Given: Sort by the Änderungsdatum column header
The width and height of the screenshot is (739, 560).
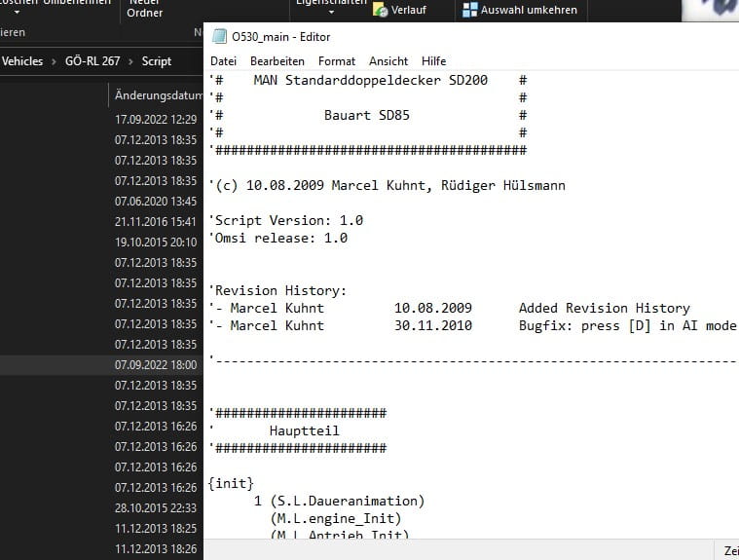Looking at the screenshot, I should coord(155,95).
